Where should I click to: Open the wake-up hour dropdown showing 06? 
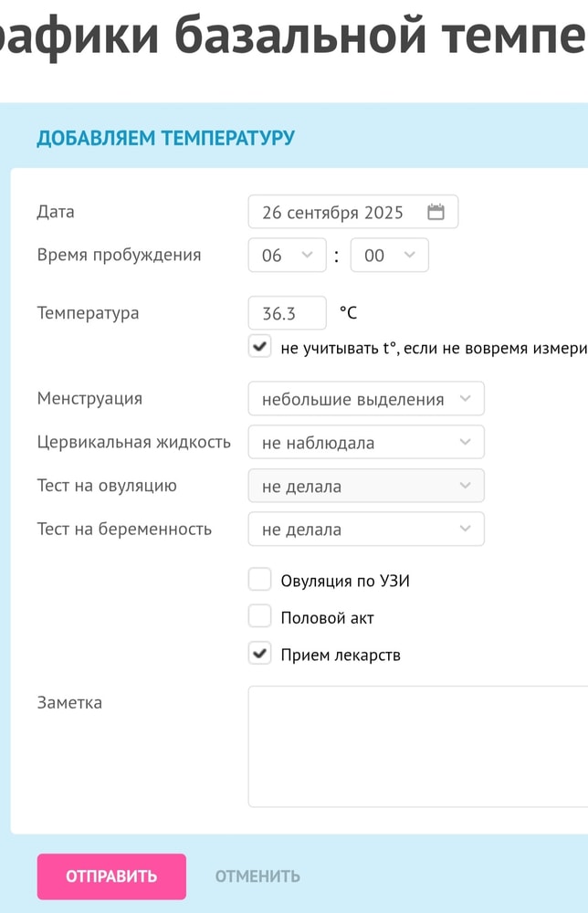click(x=287, y=256)
